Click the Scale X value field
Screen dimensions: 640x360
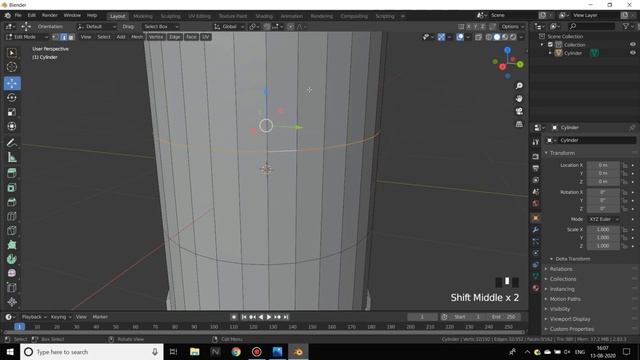pos(603,229)
